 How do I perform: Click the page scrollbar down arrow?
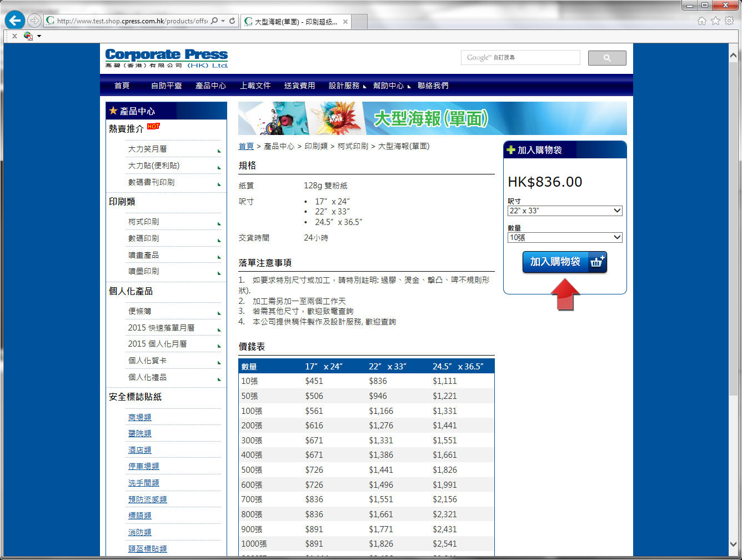[733, 544]
